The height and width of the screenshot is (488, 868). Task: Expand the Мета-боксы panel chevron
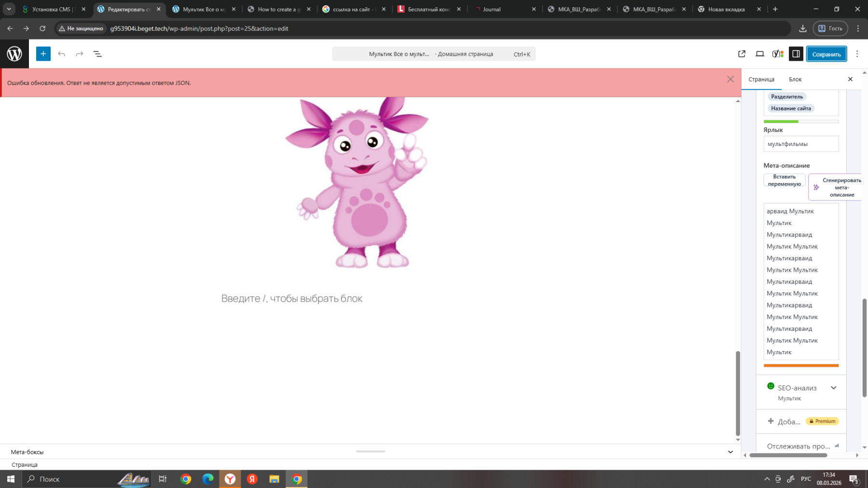coord(730,452)
